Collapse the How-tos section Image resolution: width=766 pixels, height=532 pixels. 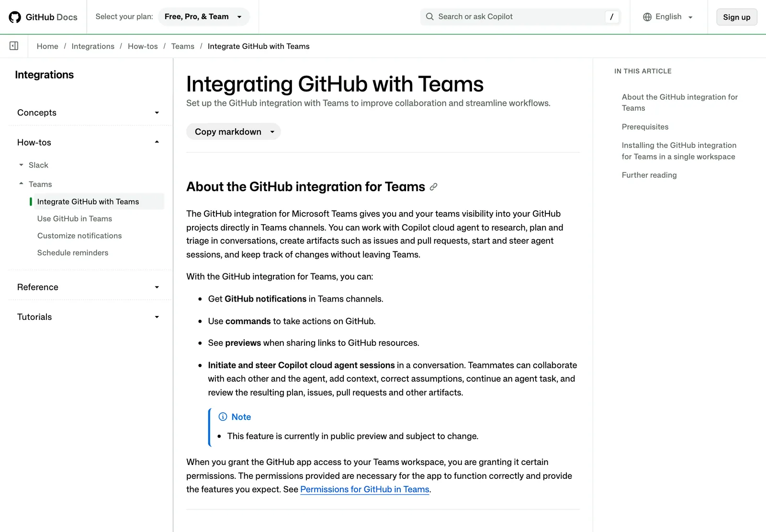pos(89,142)
